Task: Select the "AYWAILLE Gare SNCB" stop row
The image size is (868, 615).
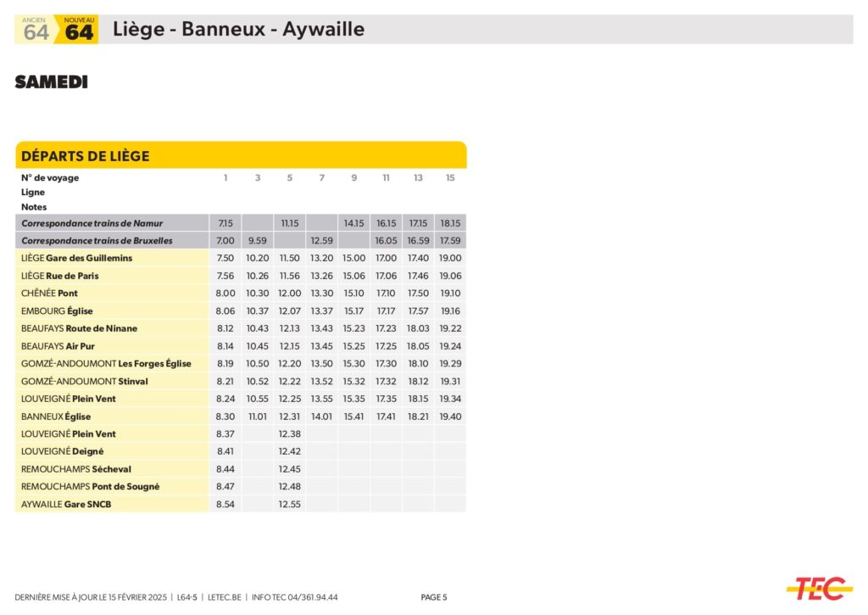Action: (66, 504)
